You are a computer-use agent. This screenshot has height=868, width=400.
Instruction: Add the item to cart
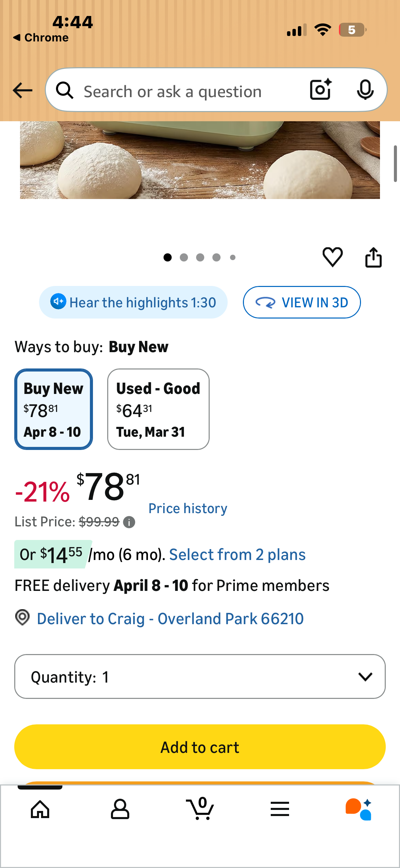(x=200, y=747)
